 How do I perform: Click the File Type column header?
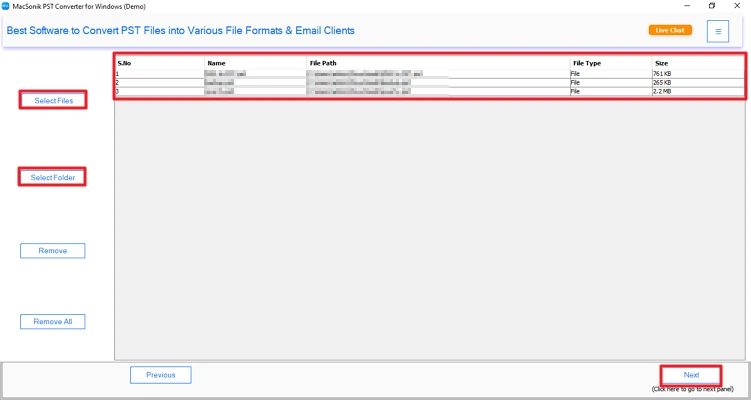(x=611, y=63)
